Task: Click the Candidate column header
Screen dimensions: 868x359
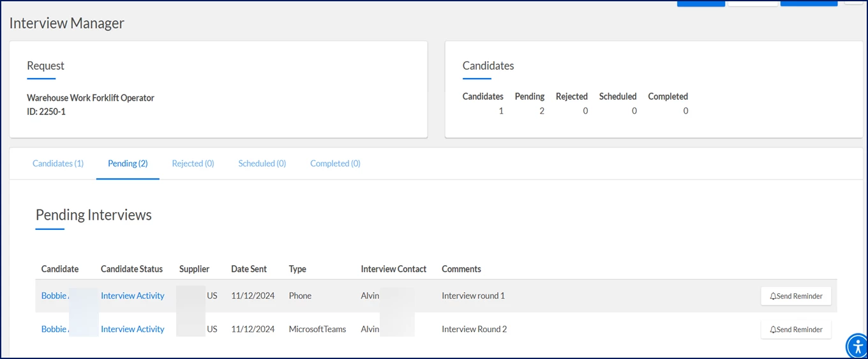Action: coord(60,269)
